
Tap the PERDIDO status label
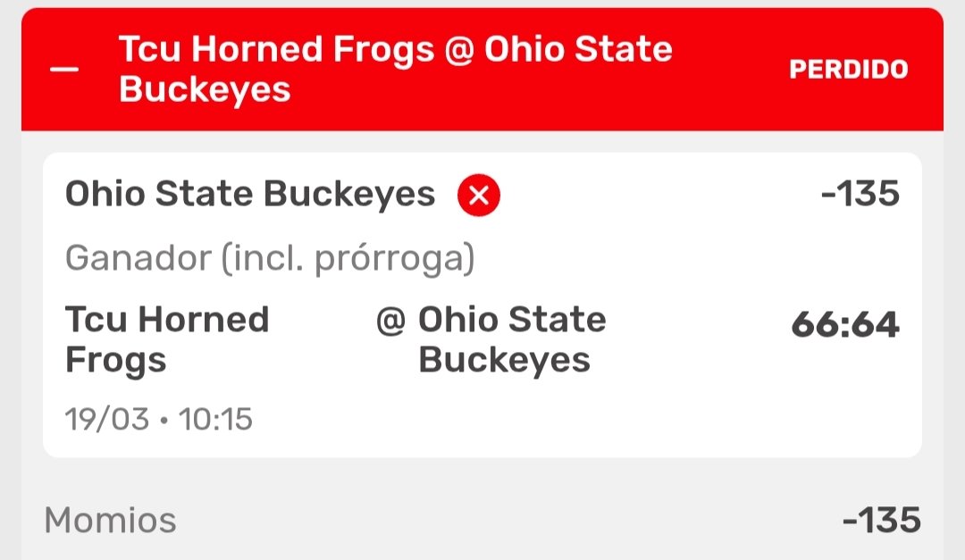pyautogui.click(x=848, y=70)
